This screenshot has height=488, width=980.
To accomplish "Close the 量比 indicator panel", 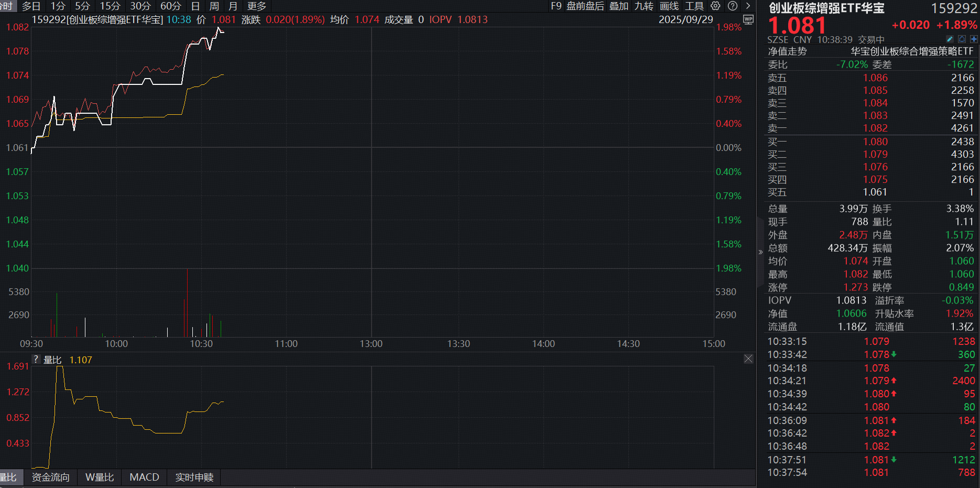I will (x=748, y=359).
